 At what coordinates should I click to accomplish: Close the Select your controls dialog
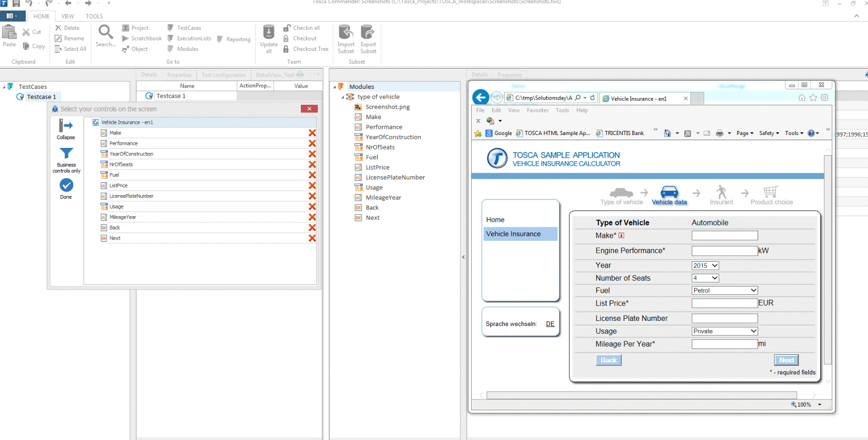(x=309, y=109)
